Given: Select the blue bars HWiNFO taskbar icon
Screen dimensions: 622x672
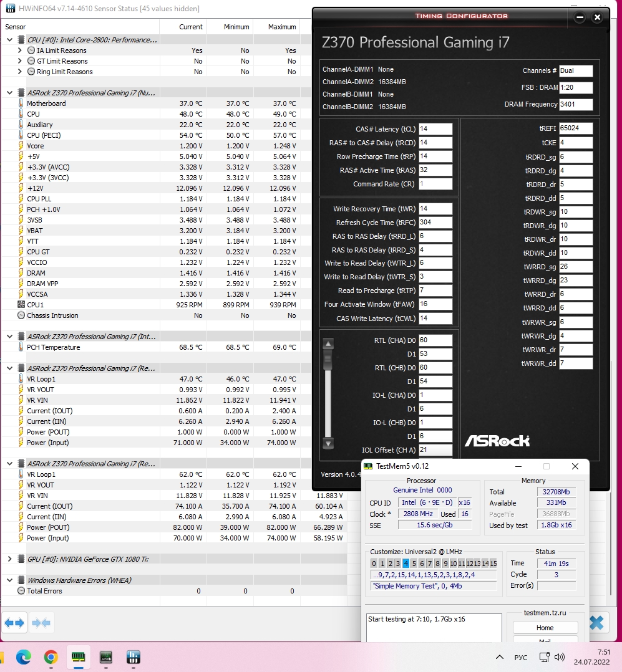Looking at the screenshot, I should click(134, 657).
